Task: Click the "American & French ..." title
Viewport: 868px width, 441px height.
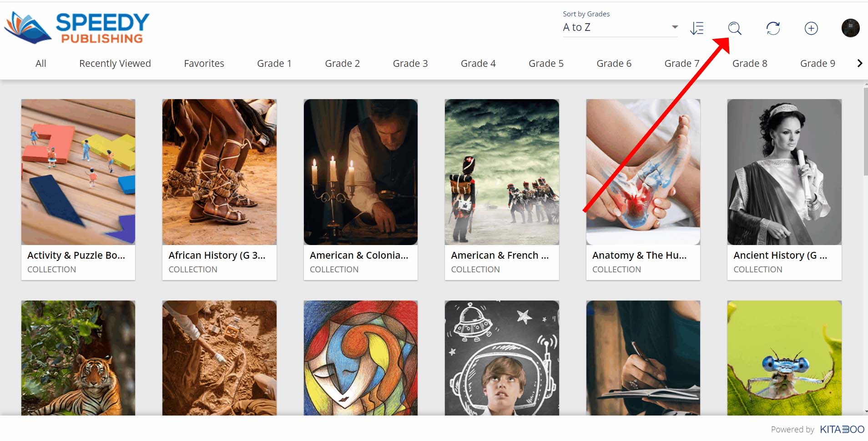Action: (x=500, y=256)
